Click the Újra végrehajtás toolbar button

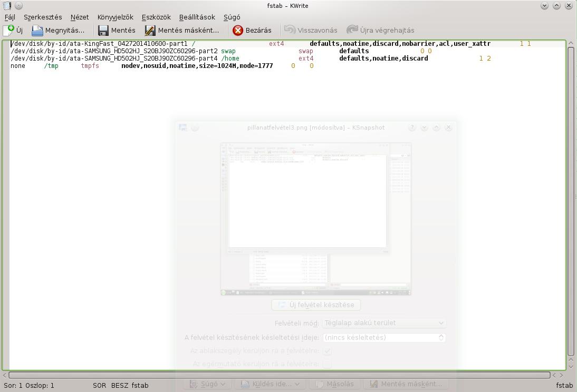click(380, 30)
